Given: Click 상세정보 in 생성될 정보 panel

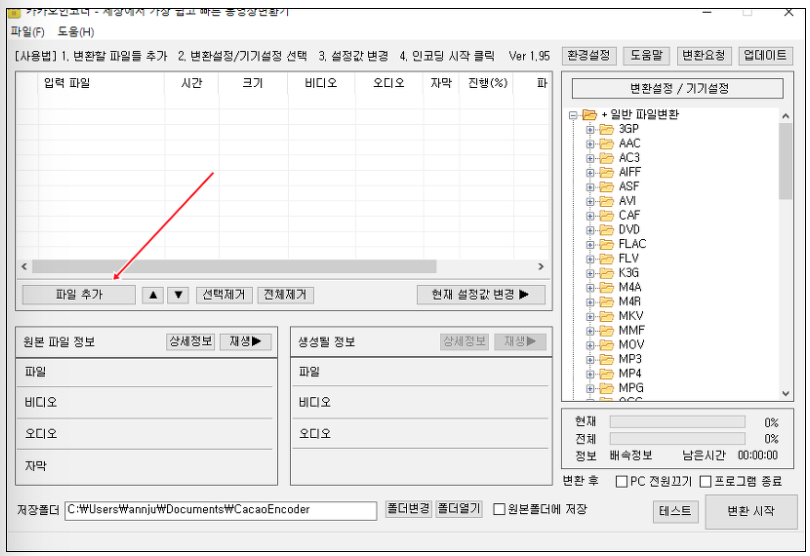Looking at the screenshot, I should point(464,341).
